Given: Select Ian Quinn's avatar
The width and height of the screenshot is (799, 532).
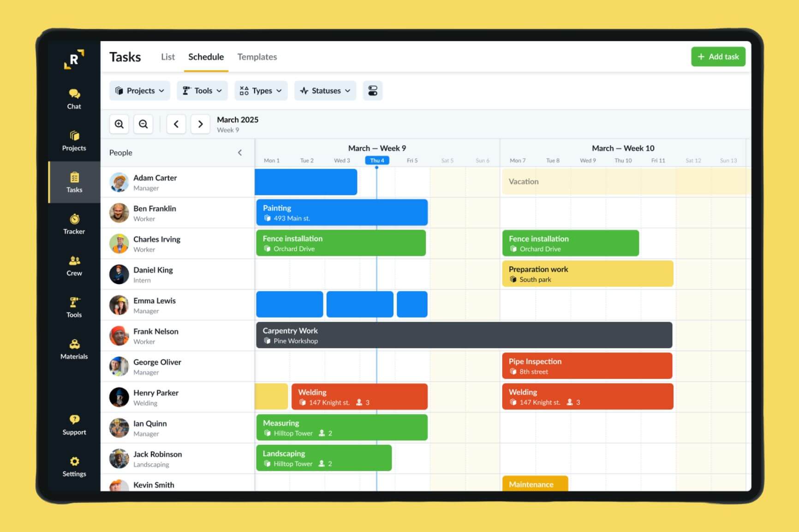Looking at the screenshot, I should [119, 428].
